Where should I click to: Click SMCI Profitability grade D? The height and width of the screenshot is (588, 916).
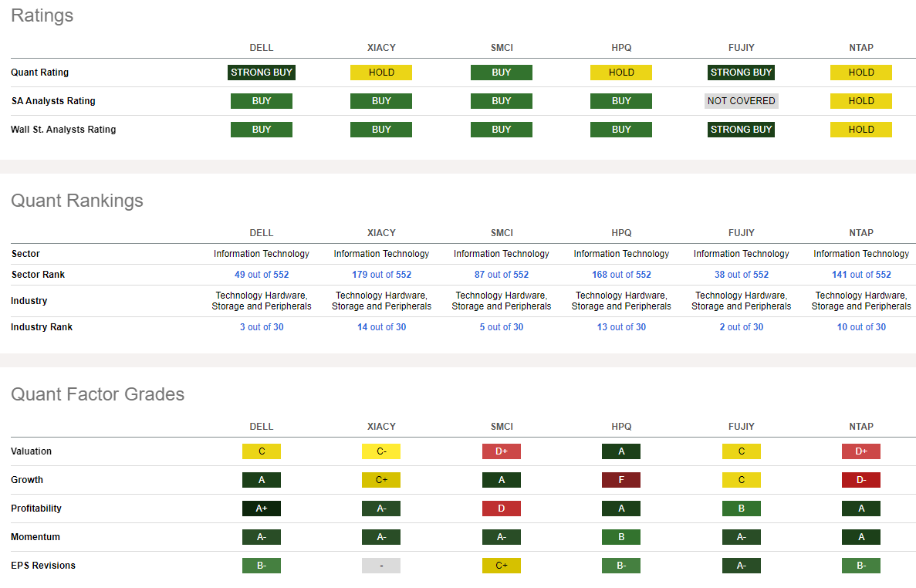(502, 509)
